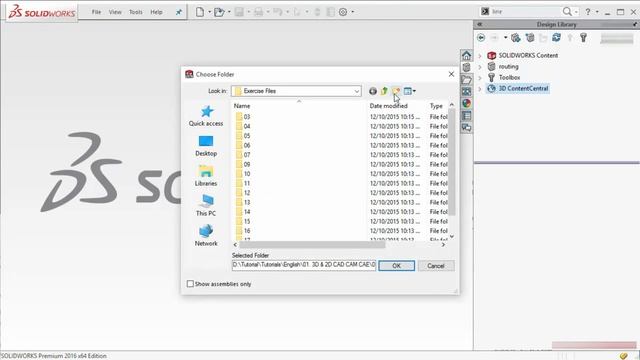Viewport: 640px width, 360px height.
Task: Go to Libraries location
Action: point(206,176)
